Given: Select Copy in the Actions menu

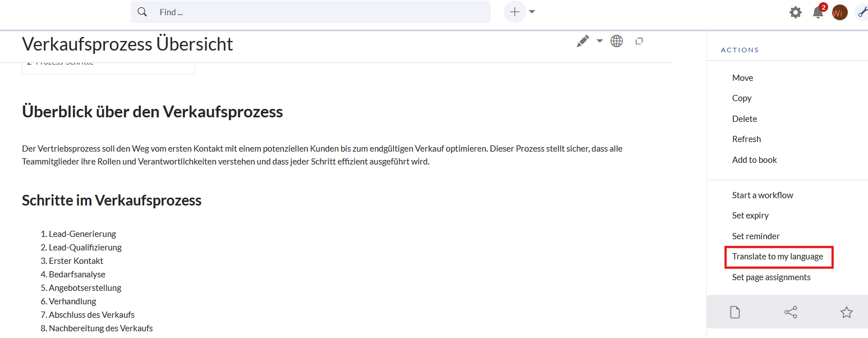Looking at the screenshot, I should 742,98.
